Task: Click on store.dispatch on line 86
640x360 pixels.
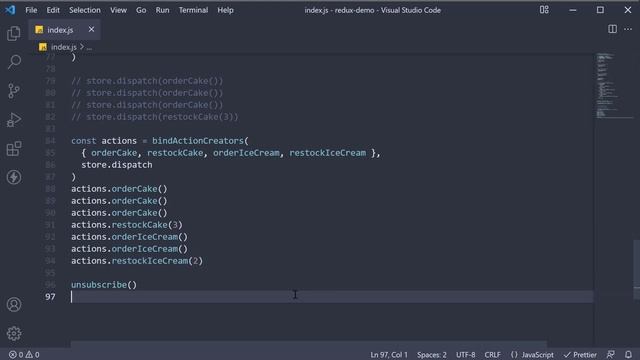Action: pyautogui.click(x=116, y=164)
